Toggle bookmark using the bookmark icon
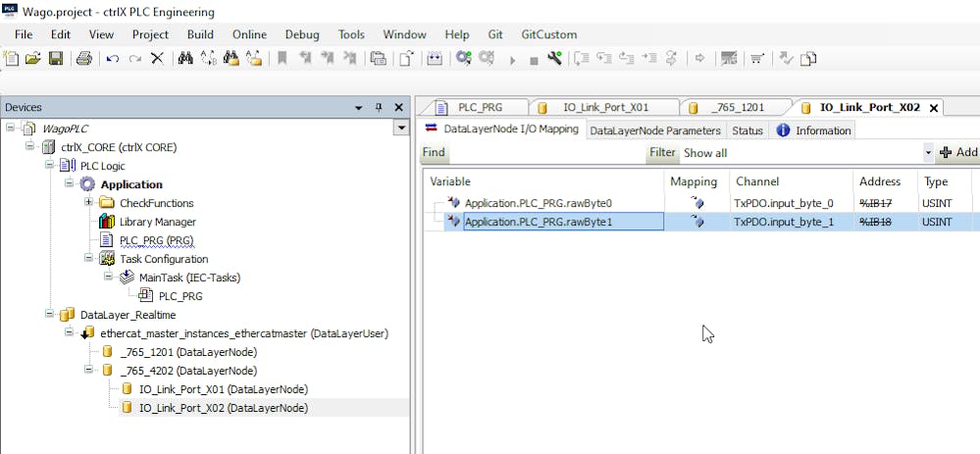980x454 pixels. 282,59
